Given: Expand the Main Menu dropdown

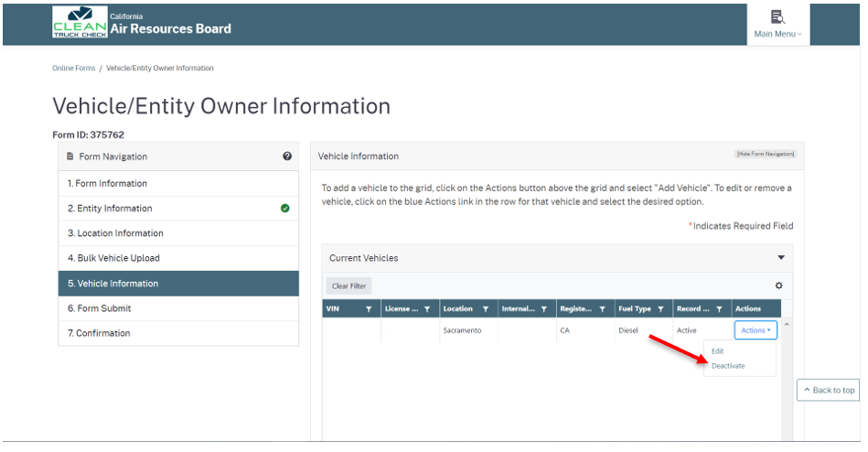Looking at the screenshot, I should [x=777, y=34].
